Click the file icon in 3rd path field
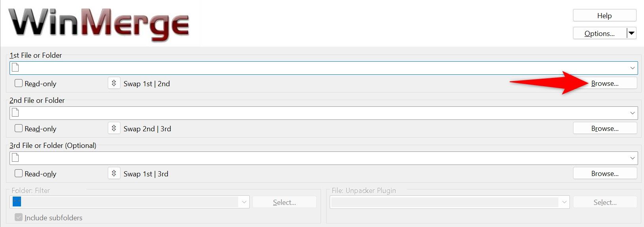The height and width of the screenshot is (227, 644). click(x=15, y=158)
